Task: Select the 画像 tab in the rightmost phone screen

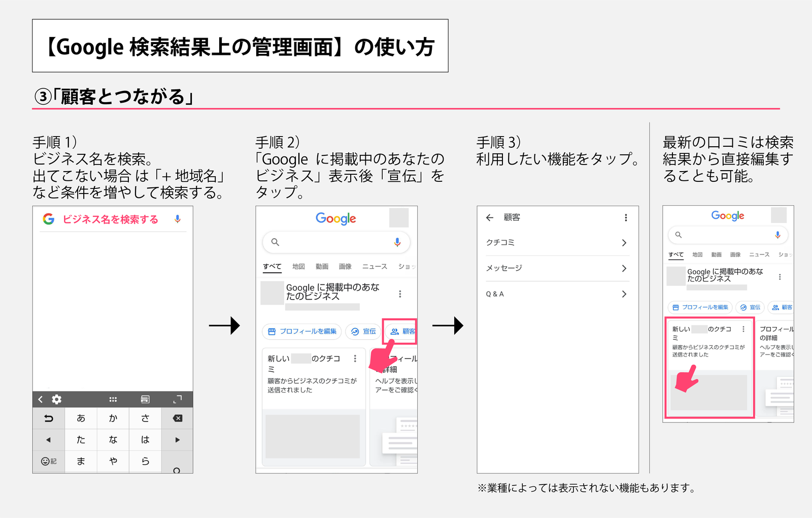Action: click(735, 254)
